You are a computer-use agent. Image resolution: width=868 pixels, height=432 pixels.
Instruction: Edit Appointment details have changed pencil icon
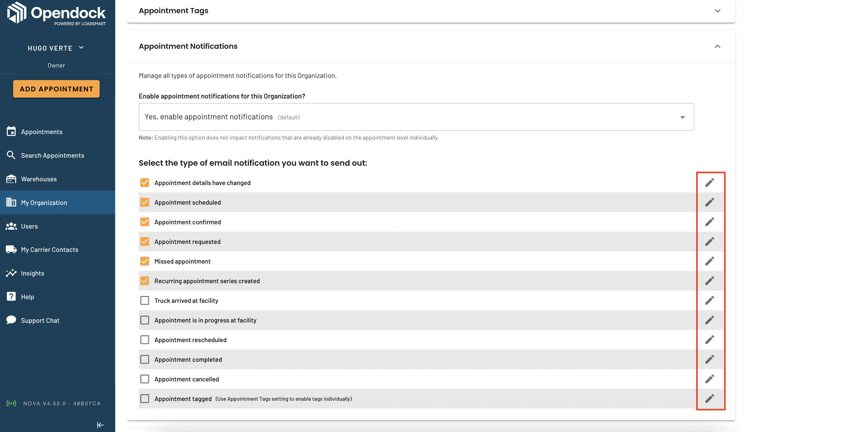coord(710,183)
